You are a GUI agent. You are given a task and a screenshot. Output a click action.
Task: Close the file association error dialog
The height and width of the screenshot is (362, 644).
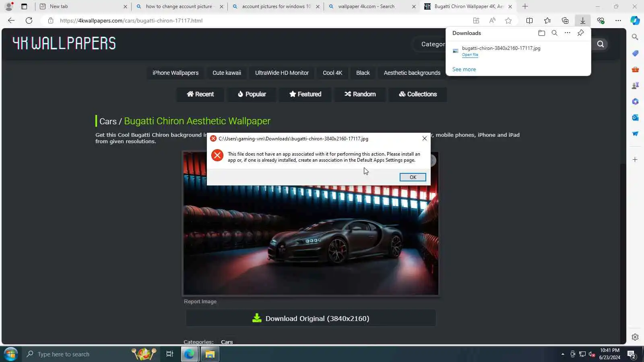[x=424, y=138]
